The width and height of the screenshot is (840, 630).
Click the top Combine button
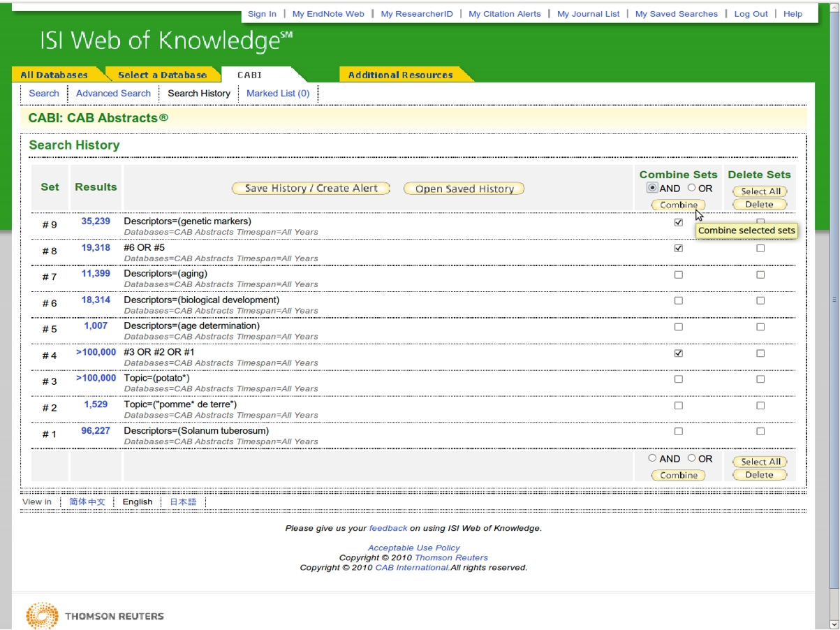(x=679, y=205)
